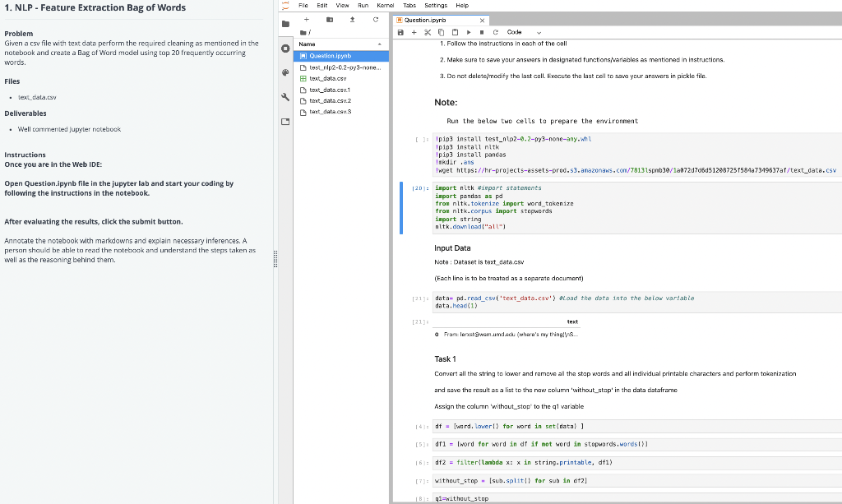Click the problem panel resize handle

(275, 259)
